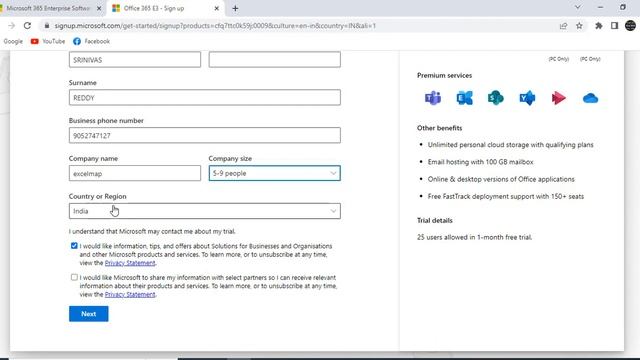Image resolution: width=640 pixels, height=360 pixels.
Task: Click 'Email hosting with 100 GB mailbox' text
Action: coord(480,162)
